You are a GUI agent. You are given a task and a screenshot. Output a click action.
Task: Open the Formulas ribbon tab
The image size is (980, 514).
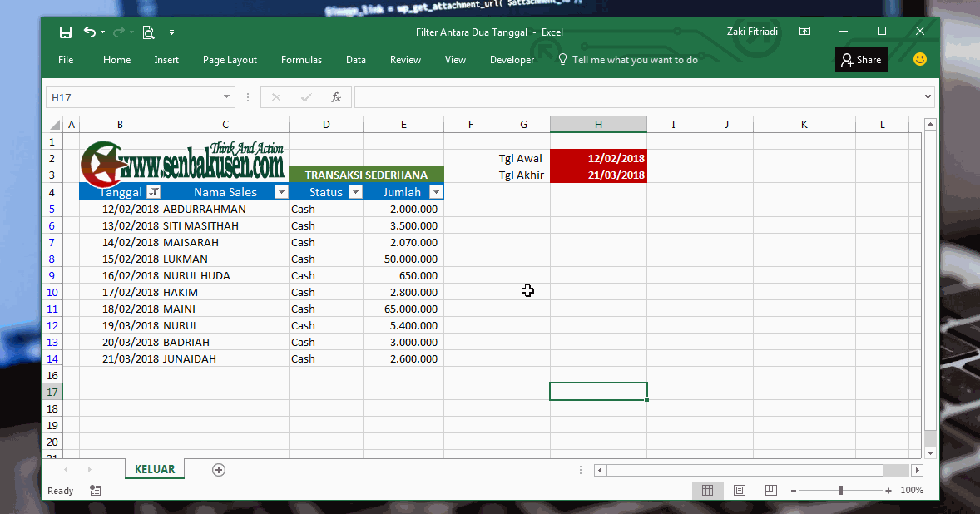[301, 59]
